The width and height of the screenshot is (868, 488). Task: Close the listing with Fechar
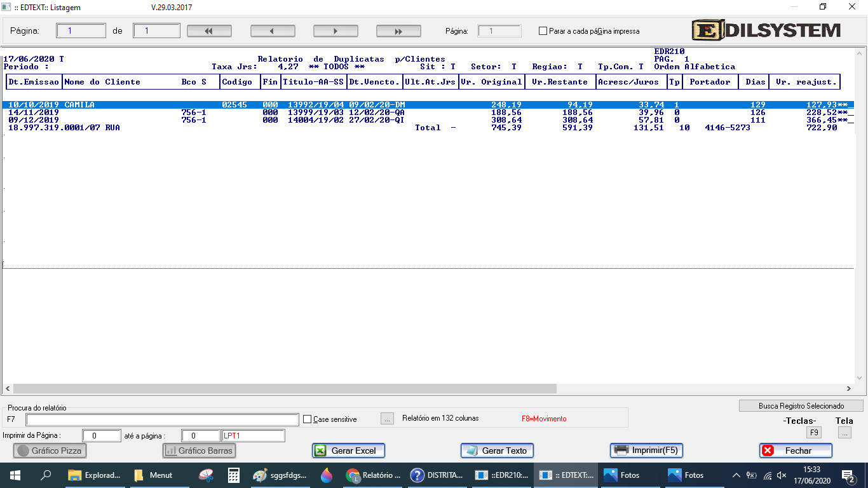coord(796,451)
